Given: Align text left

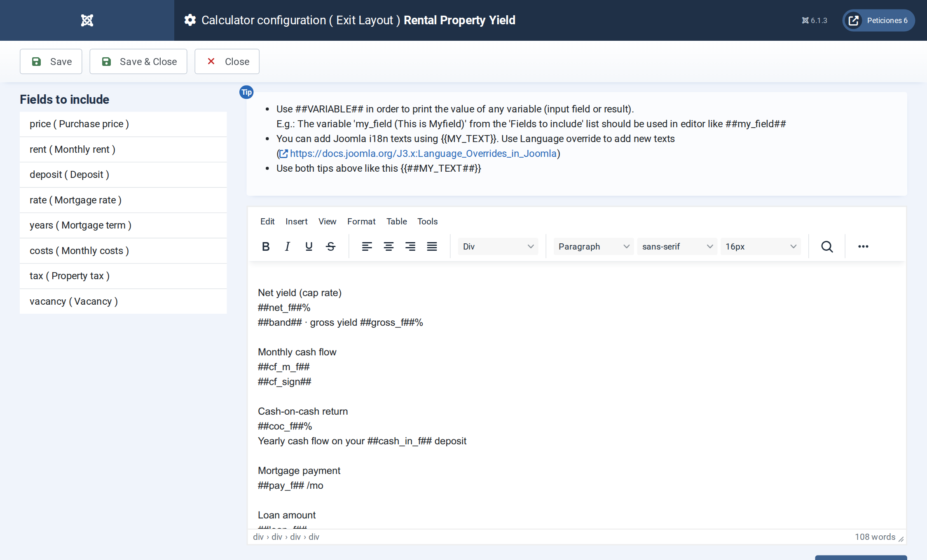Looking at the screenshot, I should [367, 247].
